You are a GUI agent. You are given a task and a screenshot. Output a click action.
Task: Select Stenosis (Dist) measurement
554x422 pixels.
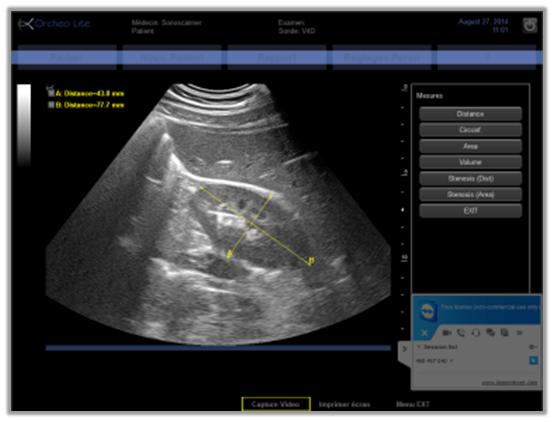pos(470,178)
